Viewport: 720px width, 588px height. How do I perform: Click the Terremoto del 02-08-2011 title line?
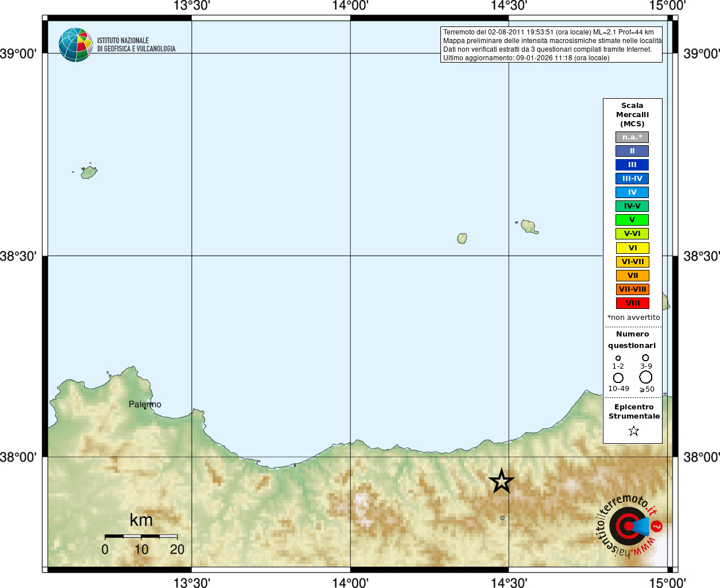point(548,32)
